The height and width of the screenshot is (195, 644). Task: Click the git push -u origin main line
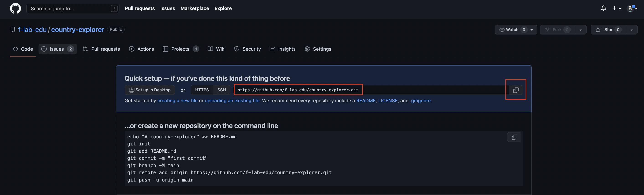pyautogui.click(x=160, y=180)
